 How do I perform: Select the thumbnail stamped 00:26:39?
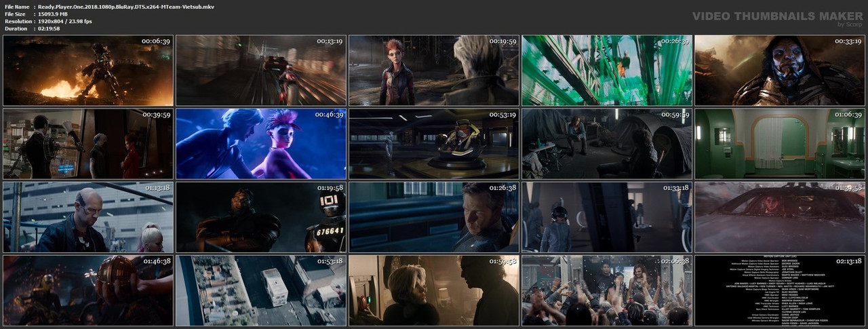coord(607,71)
